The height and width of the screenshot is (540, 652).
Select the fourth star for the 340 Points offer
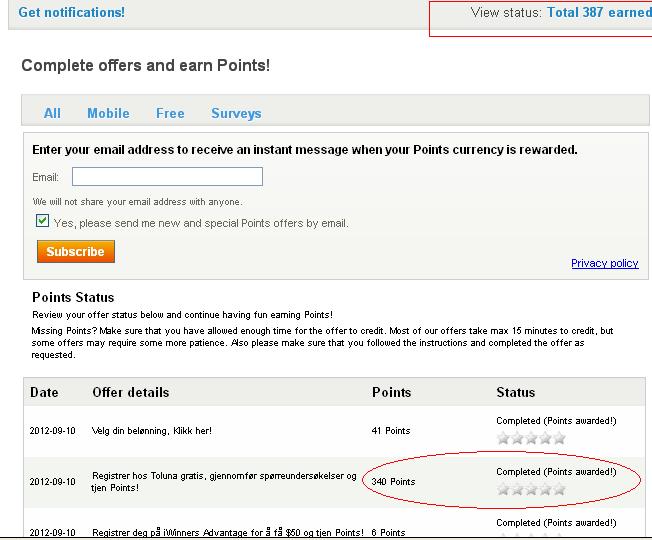tap(545, 489)
